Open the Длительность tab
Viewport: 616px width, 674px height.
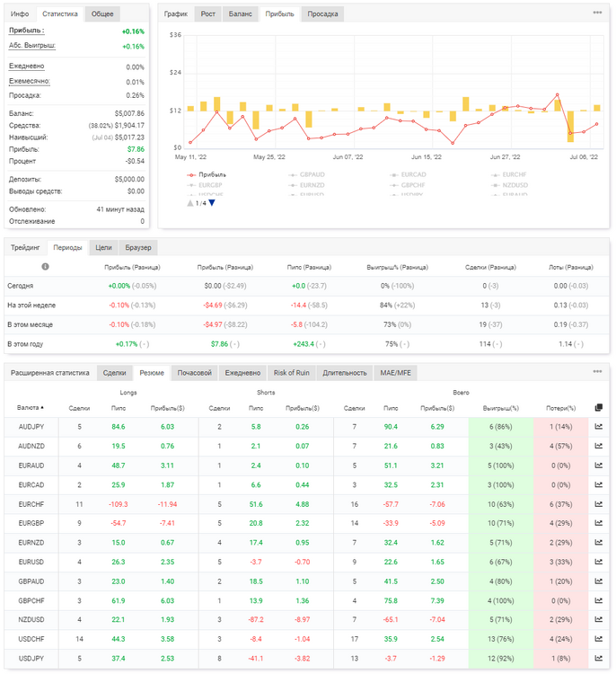(345, 373)
